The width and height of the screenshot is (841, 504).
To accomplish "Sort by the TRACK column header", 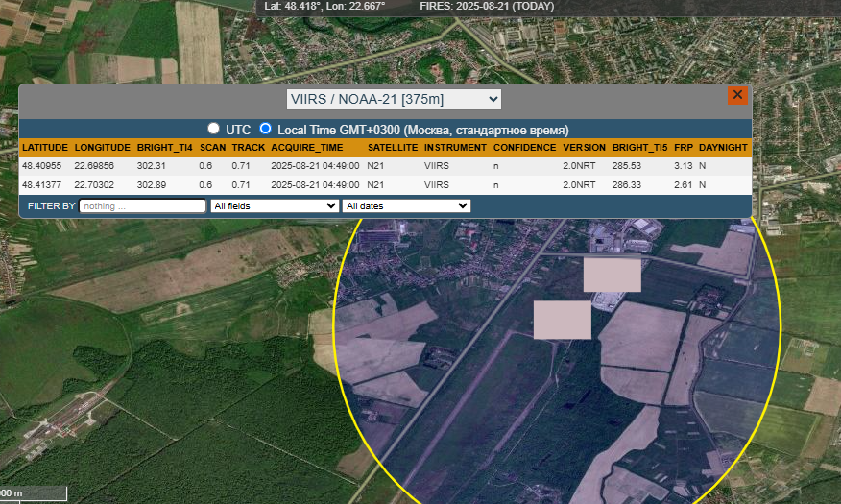I will (x=249, y=148).
